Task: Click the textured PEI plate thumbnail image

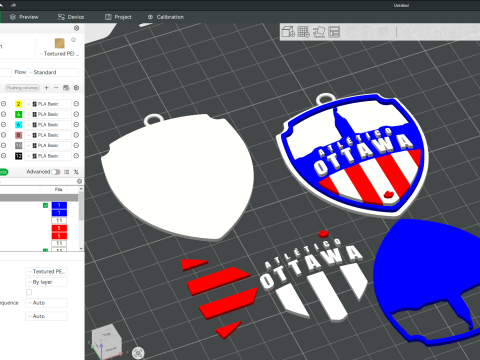Action: 59,43
